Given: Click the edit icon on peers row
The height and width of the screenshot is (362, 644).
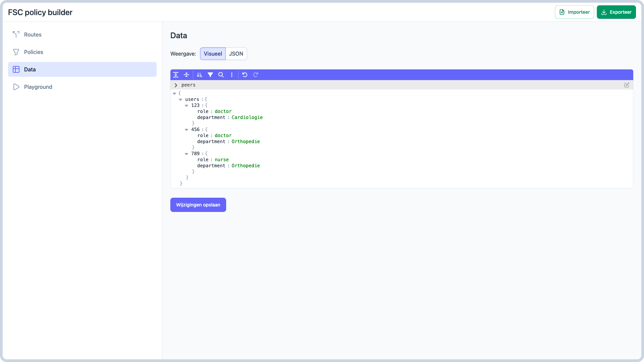Looking at the screenshot, I should point(627,84).
